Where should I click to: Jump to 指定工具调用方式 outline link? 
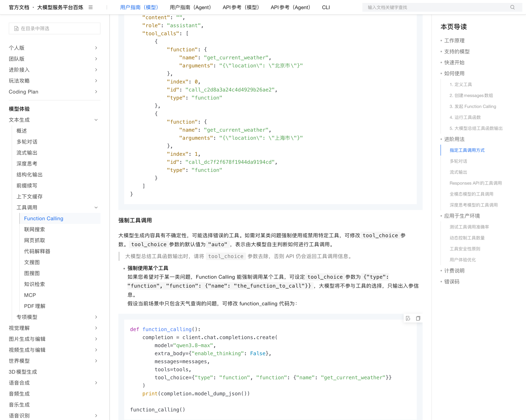pyautogui.click(x=467, y=150)
